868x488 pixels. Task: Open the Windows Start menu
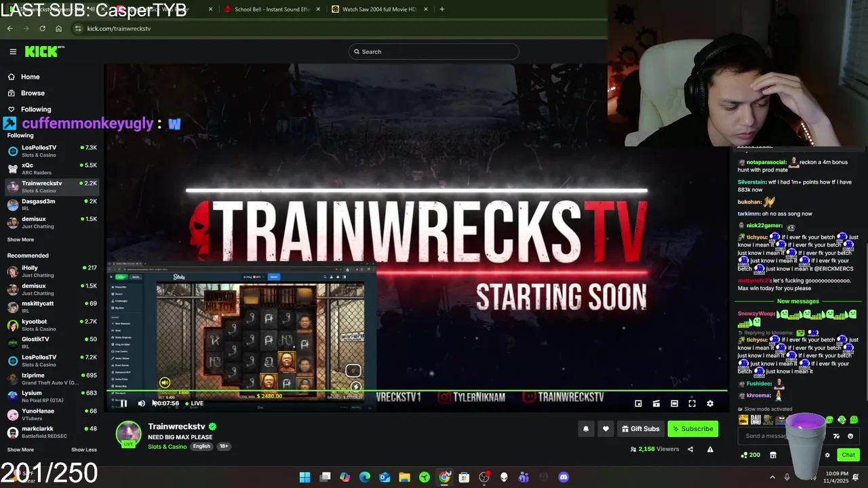click(305, 477)
